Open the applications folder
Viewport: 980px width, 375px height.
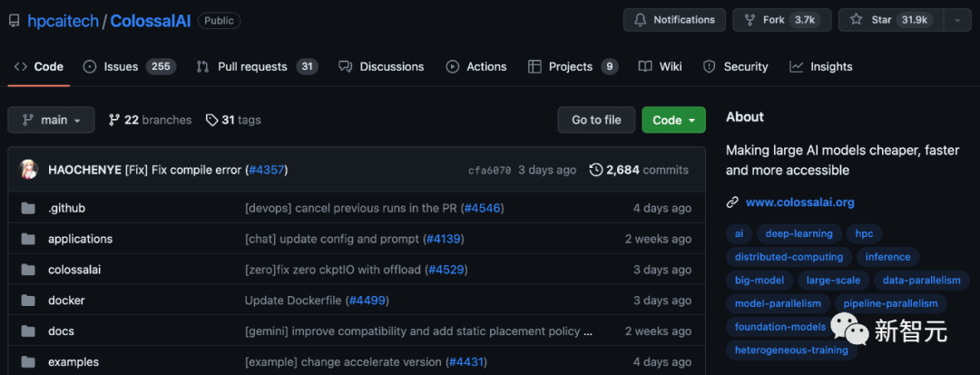click(x=80, y=239)
